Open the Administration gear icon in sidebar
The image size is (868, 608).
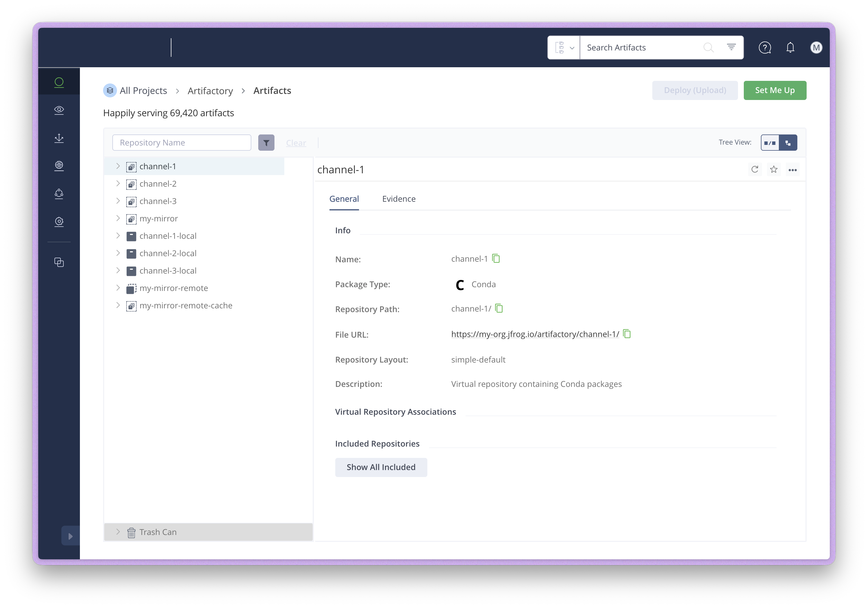coord(59,222)
